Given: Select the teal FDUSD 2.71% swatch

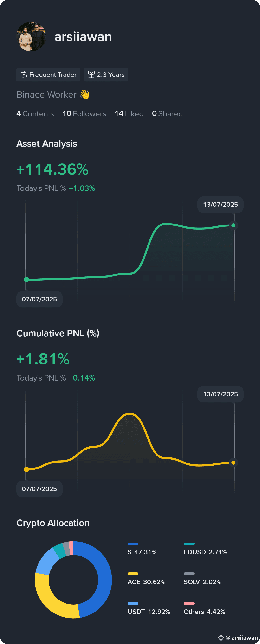Looking at the screenshot, I should pyautogui.click(x=189, y=544).
